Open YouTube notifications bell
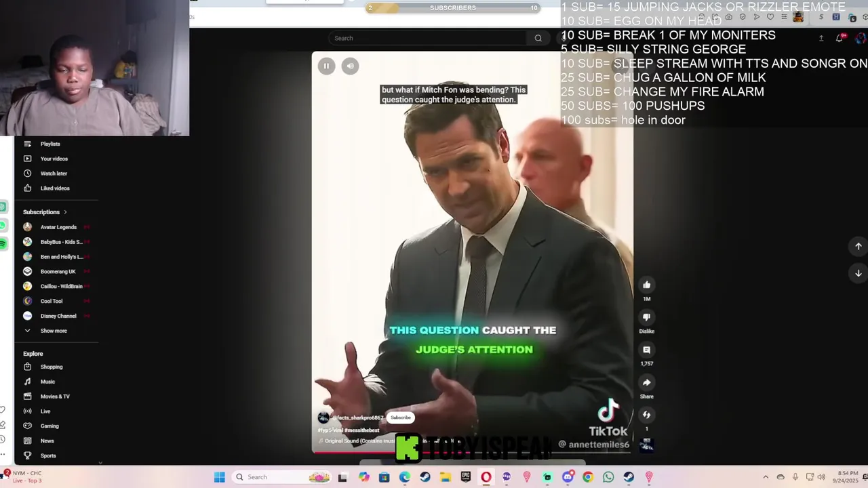Screen dimensions: 868x488 pos(840,38)
